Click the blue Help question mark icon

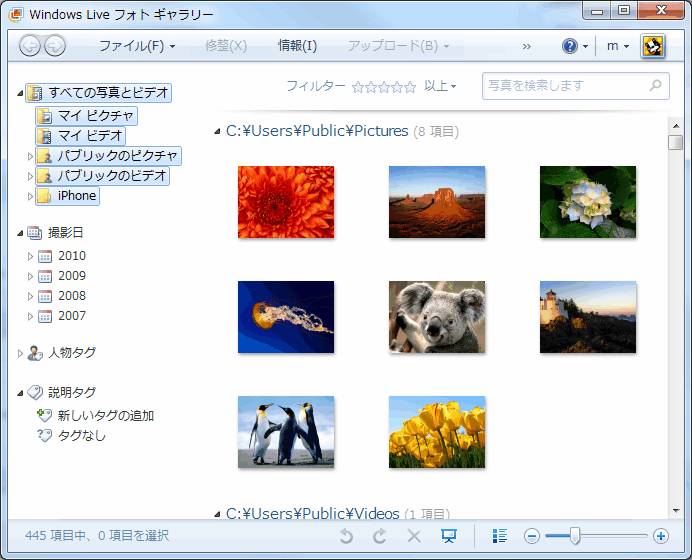tap(570, 46)
